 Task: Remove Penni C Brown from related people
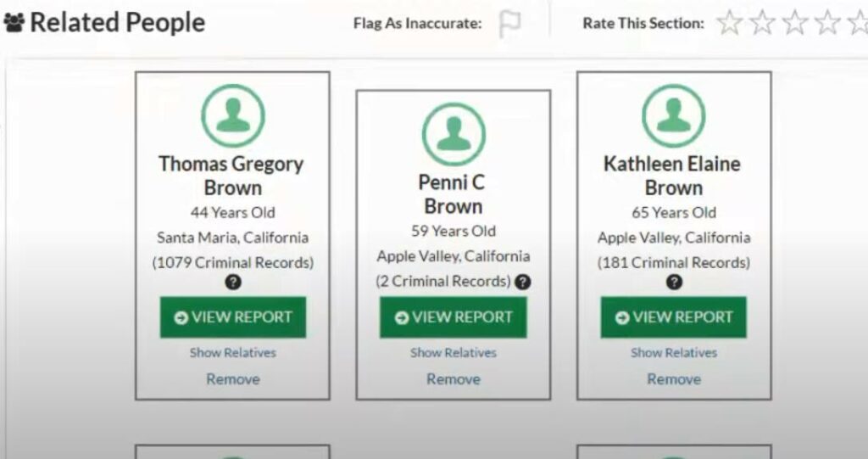(x=453, y=379)
